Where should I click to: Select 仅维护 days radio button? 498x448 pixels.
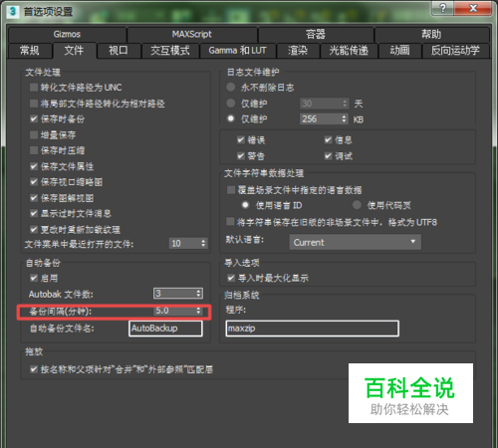[231, 104]
